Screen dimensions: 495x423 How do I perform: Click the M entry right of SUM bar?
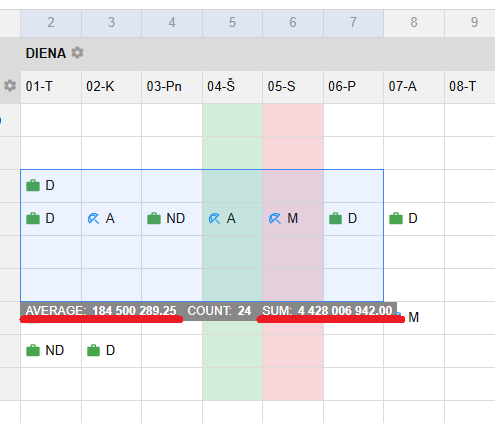pos(413,317)
